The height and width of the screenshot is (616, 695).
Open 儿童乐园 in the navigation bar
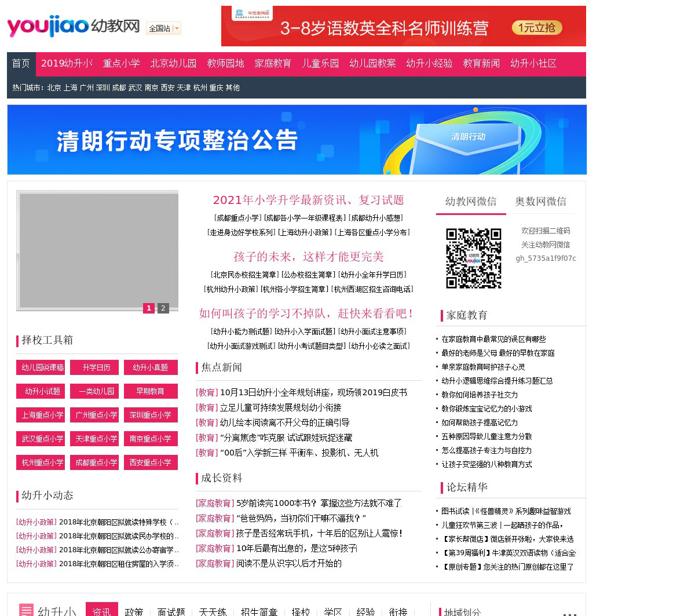320,64
